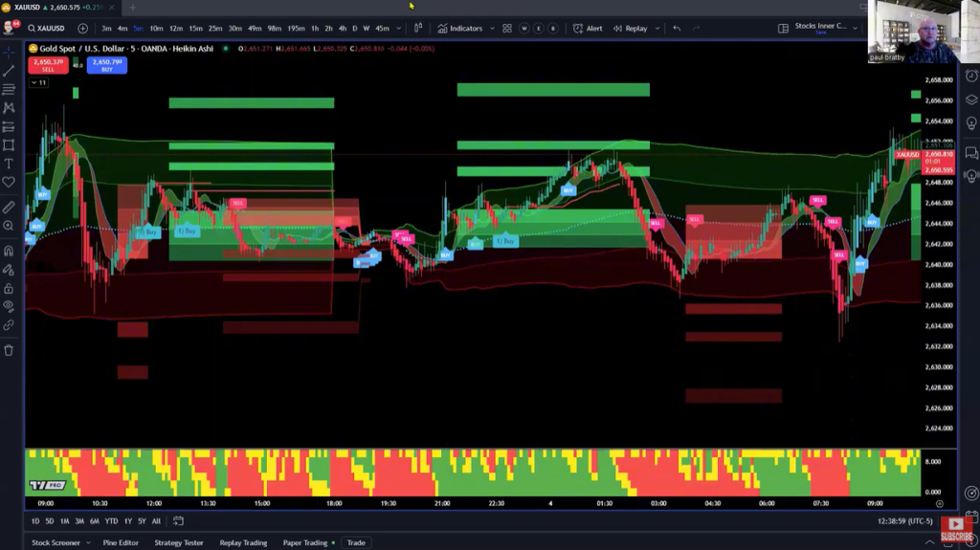Select the geometric shapes tool
The image size is (980, 550).
pos(9,145)
